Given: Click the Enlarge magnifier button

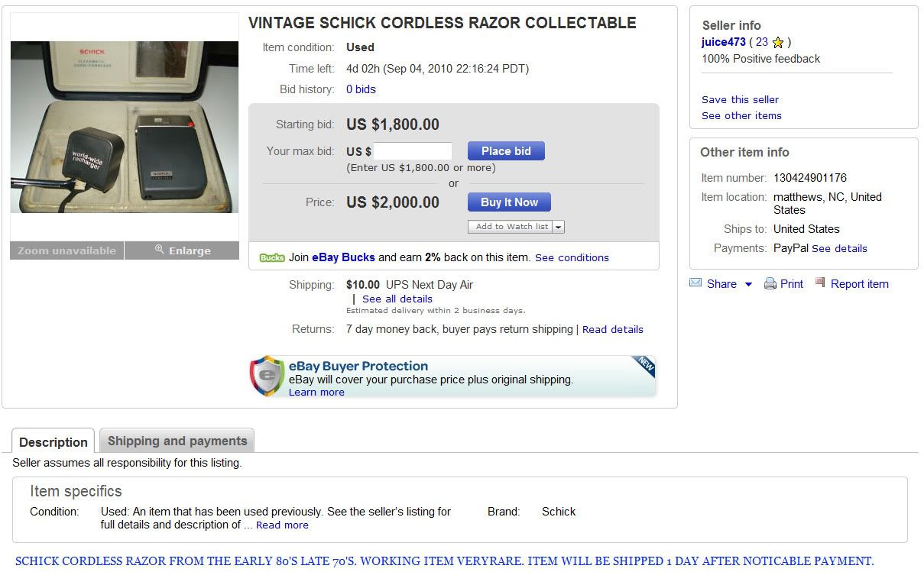Looking at the screenshot, I should pos(182,250).
